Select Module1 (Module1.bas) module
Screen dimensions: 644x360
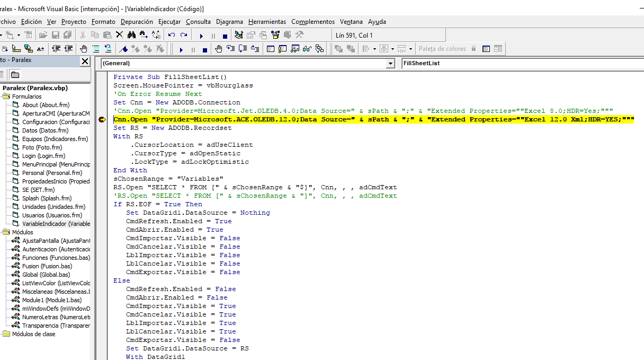point(52,300)
